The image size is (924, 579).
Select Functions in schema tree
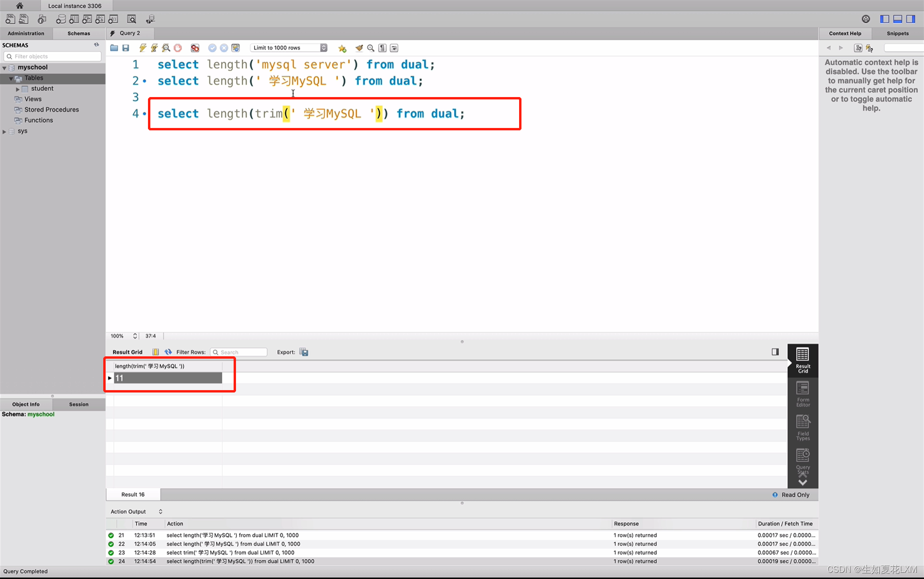coord(39,120)
